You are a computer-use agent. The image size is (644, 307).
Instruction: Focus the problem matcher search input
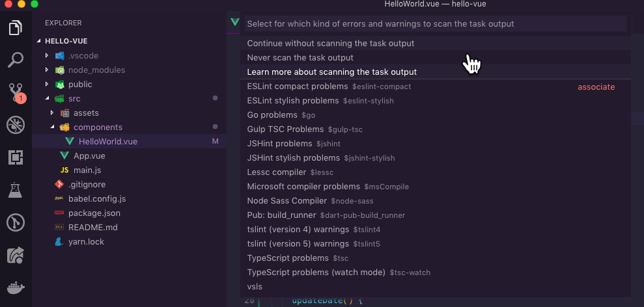click(x=435, y=24)
